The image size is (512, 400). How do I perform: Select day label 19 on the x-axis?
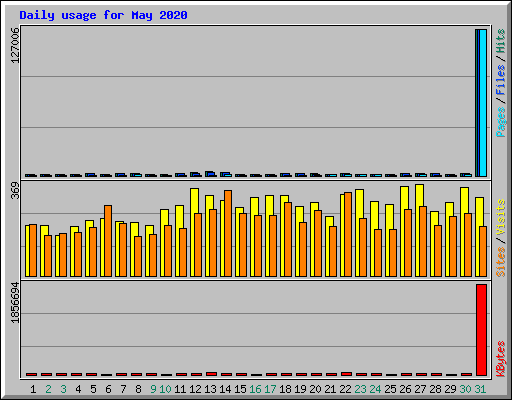coord(300,389)
